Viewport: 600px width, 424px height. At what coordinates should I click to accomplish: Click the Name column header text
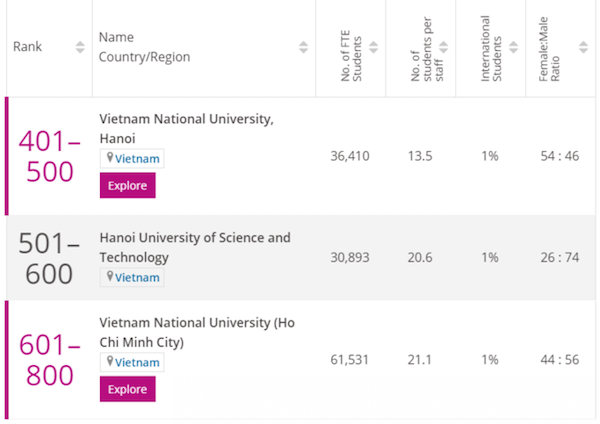click(x=116, y=38)
